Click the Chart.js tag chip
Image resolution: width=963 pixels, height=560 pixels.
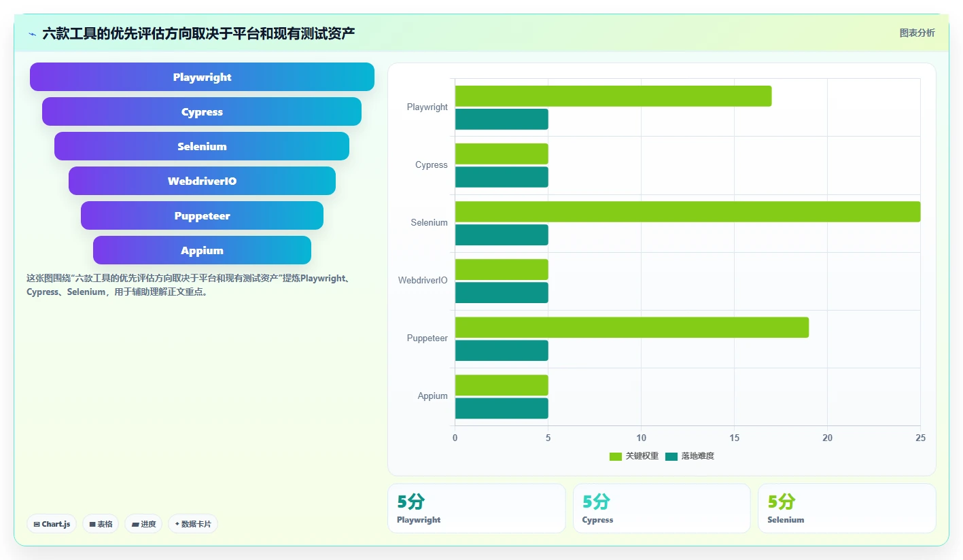[52, 524]
